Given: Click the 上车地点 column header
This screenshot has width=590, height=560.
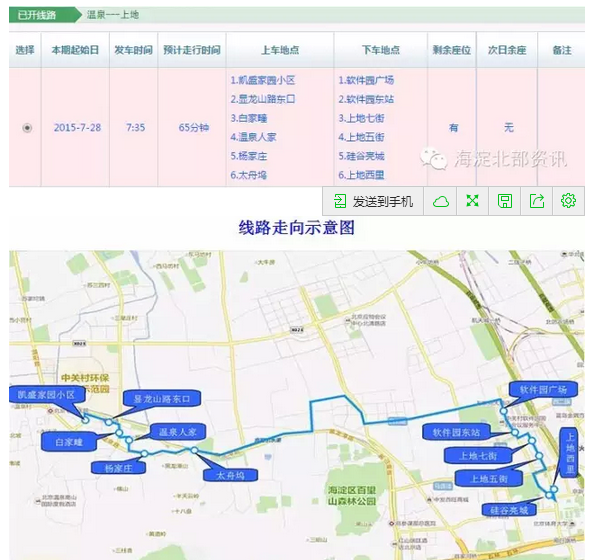Looking at the screenshot, I should pyautogui.click(x=280, y=50).
